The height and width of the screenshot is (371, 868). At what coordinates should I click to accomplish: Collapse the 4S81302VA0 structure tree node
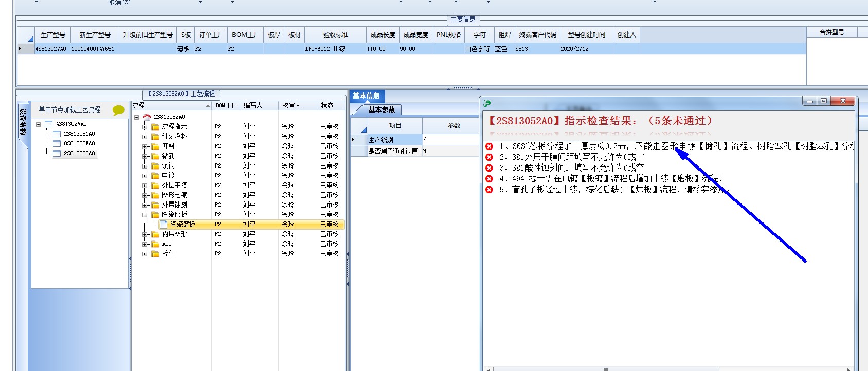coord(39,124)
